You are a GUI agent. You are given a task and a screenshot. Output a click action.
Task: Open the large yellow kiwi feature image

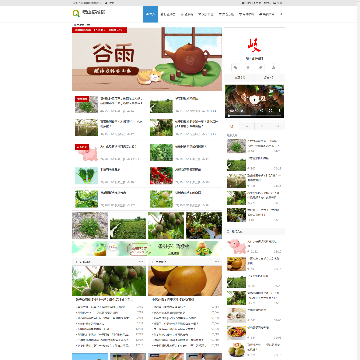pyautogui.click(x=185, y=281)
